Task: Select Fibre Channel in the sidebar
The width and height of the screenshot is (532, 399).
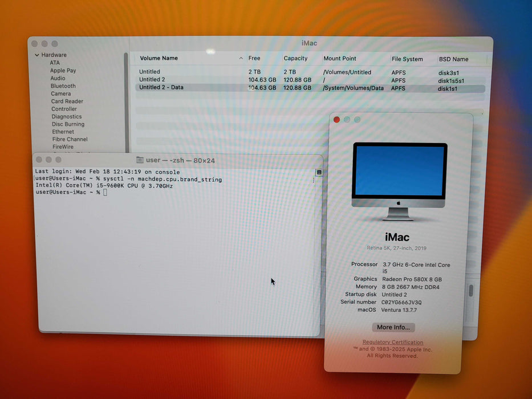Action: (x=70, y=139)
